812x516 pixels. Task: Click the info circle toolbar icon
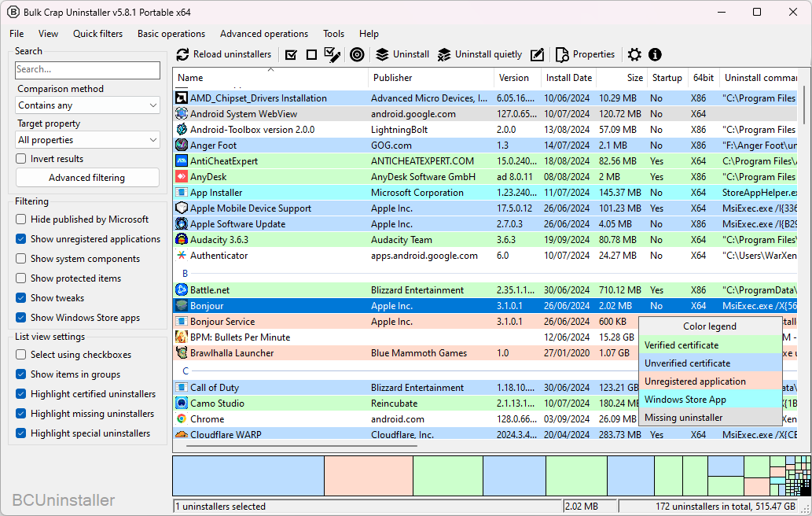[655, 54]
